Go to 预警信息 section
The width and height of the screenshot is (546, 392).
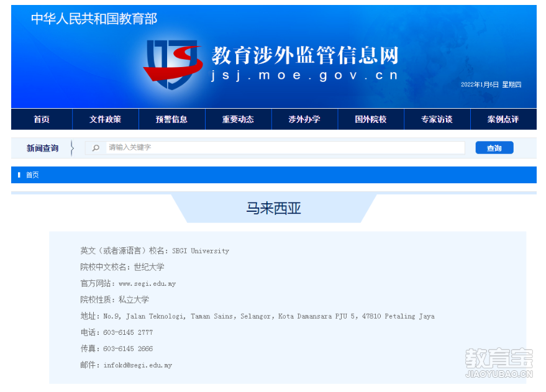click(x=171, y=119)
